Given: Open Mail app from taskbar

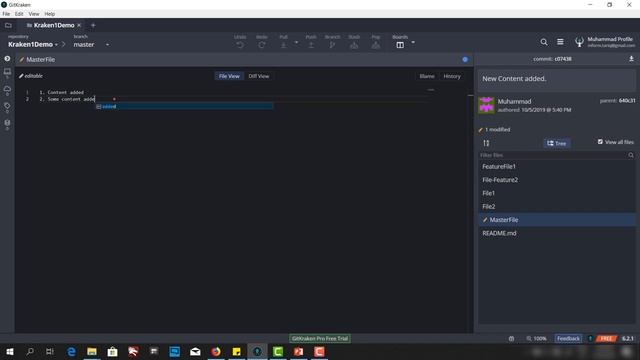Looking at the screenshot, I should coord(195,351).
